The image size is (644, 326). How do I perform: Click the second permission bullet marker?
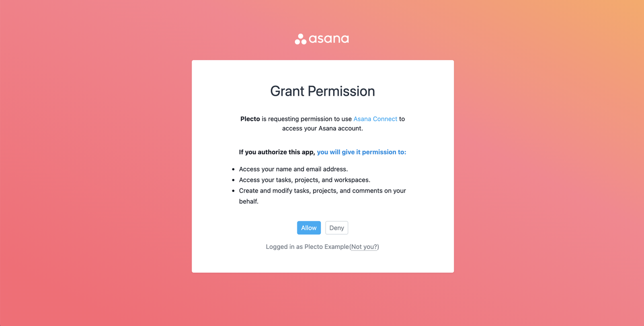point(233,180)
